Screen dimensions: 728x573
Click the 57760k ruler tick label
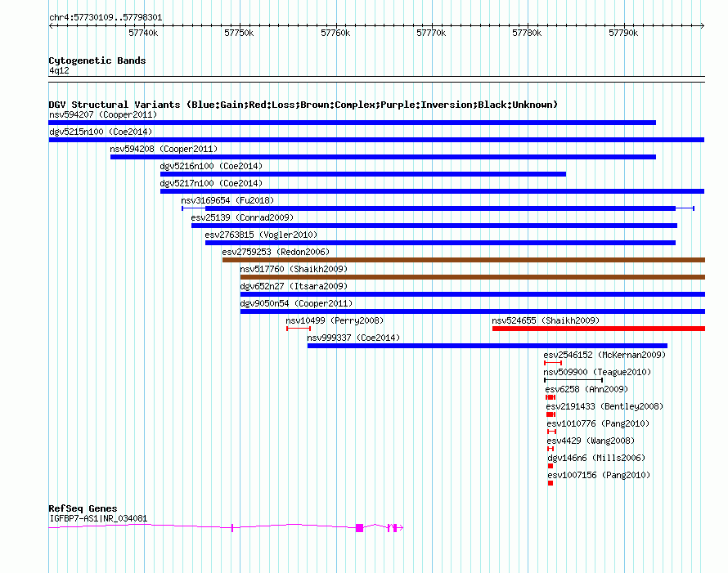pos(335,33)
